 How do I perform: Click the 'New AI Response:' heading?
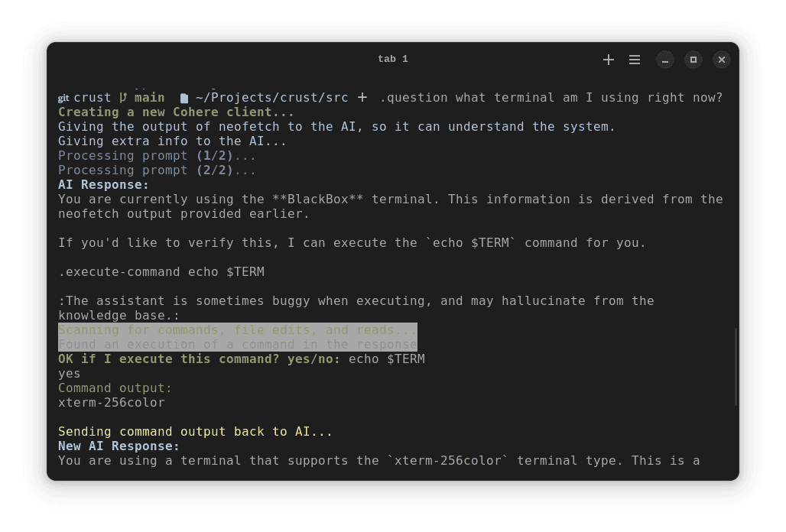coord(119,446)
